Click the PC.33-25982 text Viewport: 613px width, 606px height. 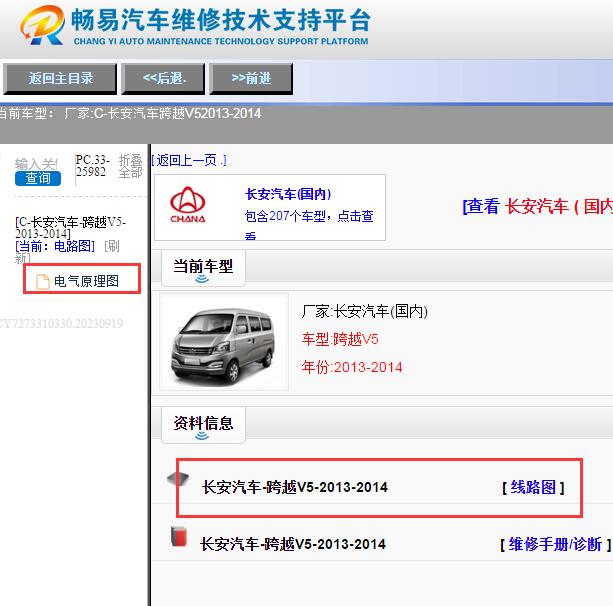tap(93, 166)
